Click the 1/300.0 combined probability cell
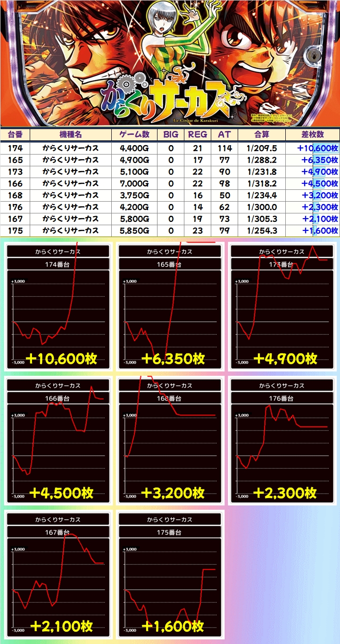 (261, 207)
